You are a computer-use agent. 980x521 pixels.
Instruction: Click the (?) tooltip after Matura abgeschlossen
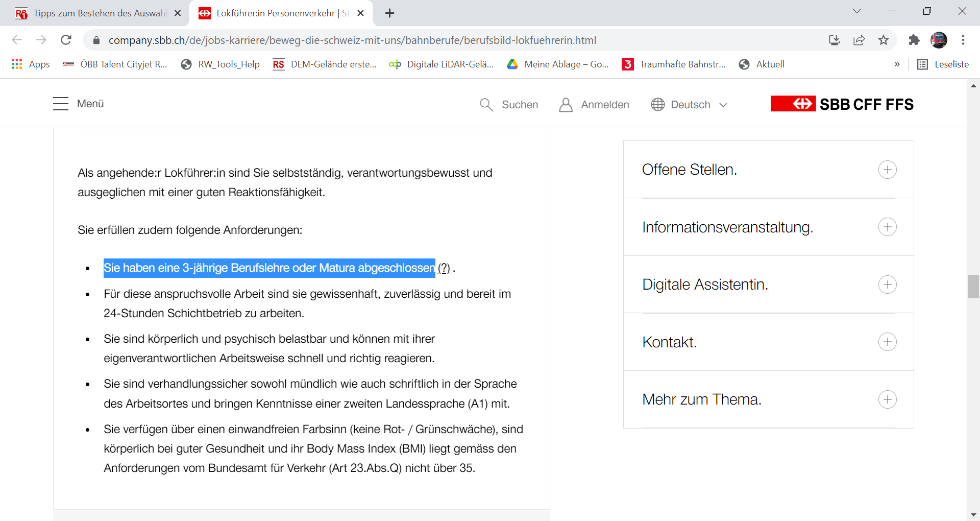tap(444, 268)
